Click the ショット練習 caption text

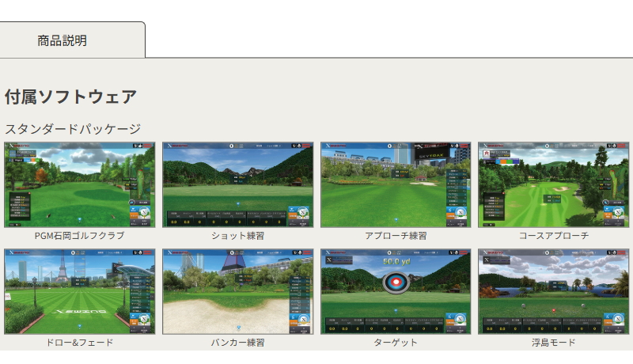[238, 236]
